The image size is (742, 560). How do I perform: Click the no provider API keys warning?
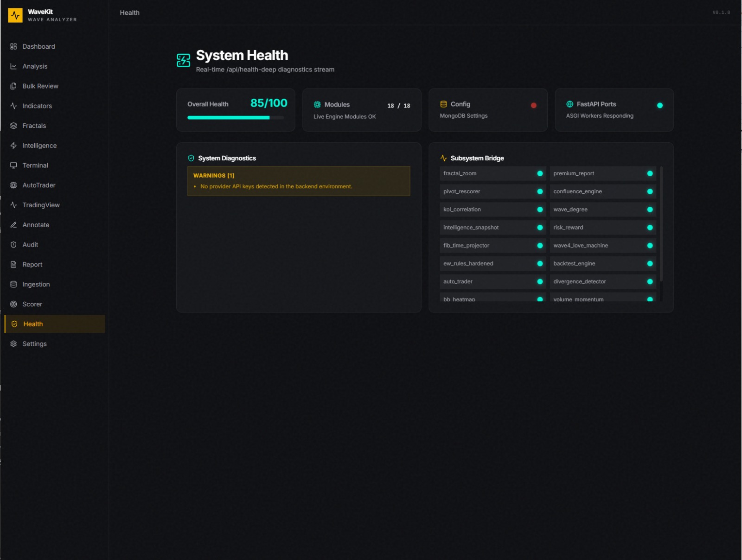[276, 186]
